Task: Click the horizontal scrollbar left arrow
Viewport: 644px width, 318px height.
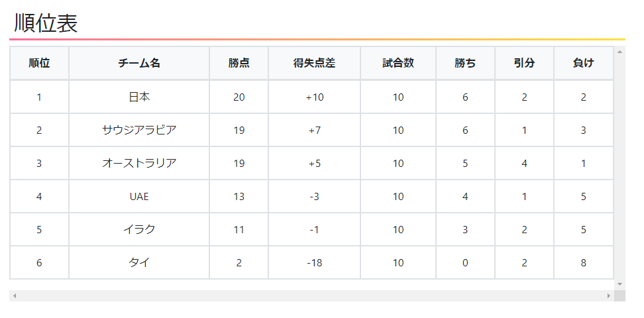Action: click(x=15, y=295)
